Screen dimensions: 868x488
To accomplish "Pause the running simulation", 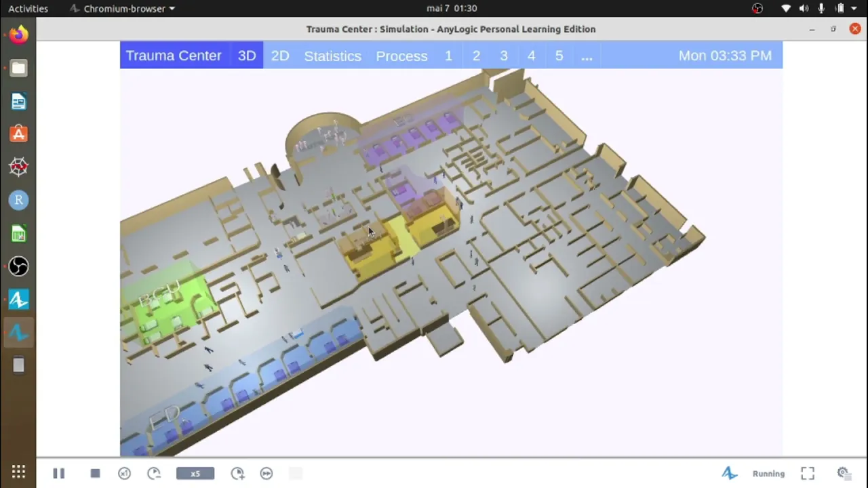I will coord(58,474).
